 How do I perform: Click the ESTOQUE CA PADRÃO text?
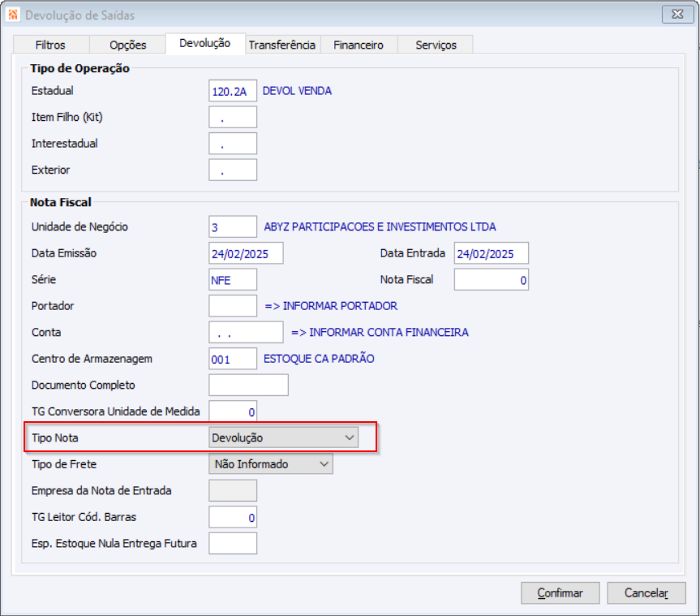pyautogui.click(x=319, y=358)
